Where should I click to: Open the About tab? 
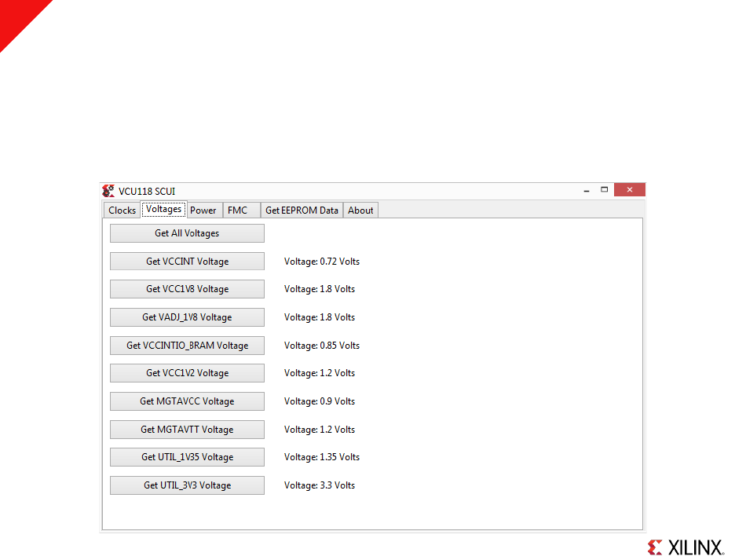pyautogui.click(x=360, y=210)
